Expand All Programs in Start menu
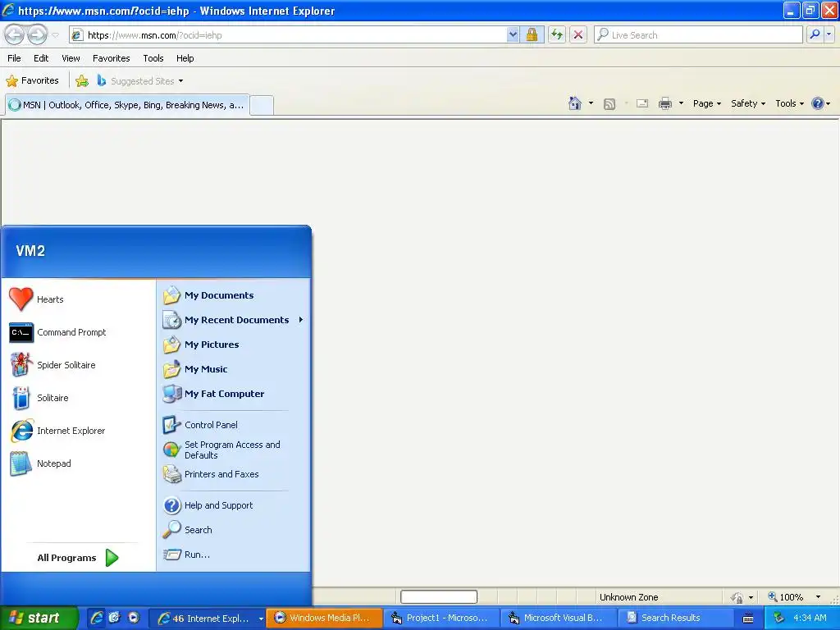 click(x=78, y=558)
